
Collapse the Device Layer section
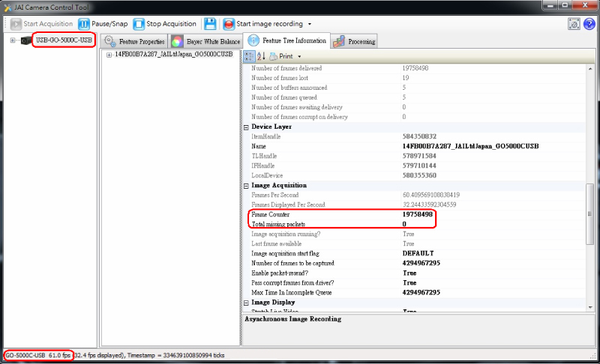246,127
